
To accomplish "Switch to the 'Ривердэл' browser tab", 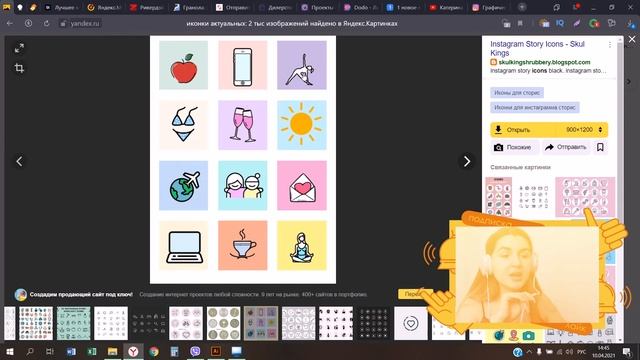I will tap(147, 7).
